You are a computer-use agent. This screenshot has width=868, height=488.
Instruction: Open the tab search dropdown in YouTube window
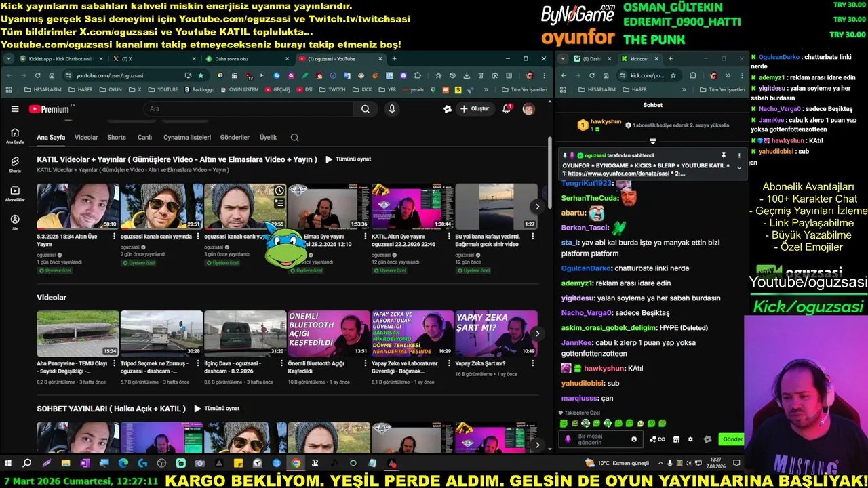pyautogui.click(x=9, y=59)
